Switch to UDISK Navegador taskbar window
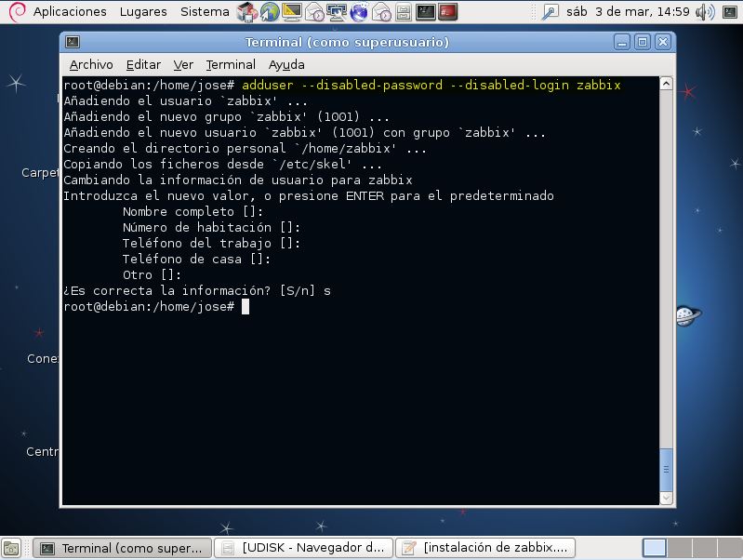743x560 pixels. [x=305, y=548]
